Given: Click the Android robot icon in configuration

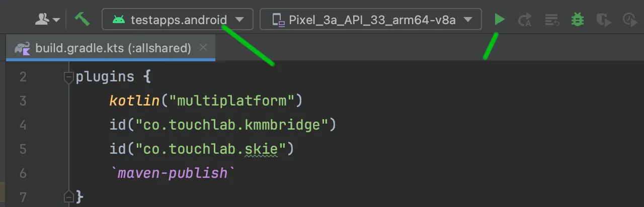Looking at the screenshot, I should (x=119, y=20).
